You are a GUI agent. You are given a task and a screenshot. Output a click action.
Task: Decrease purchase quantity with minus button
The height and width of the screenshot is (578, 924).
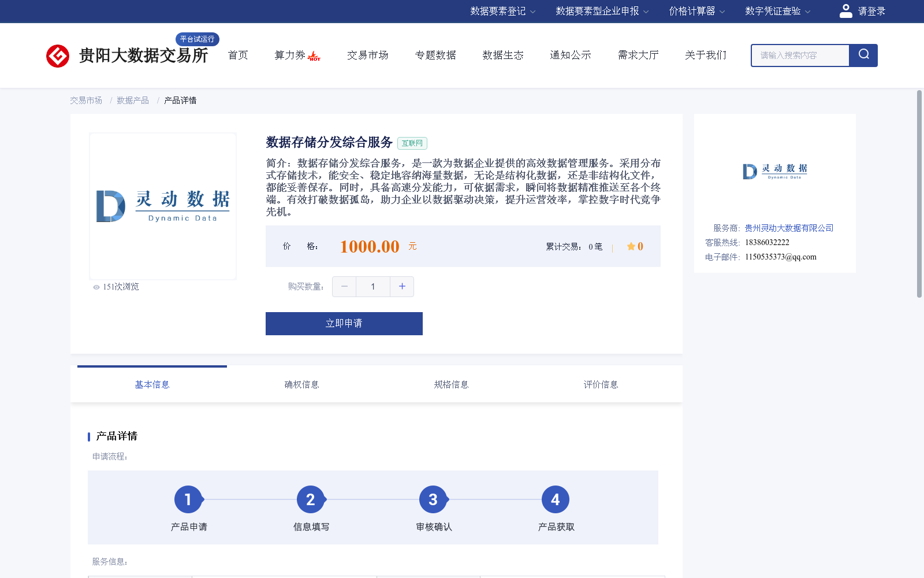click(344, 287)
